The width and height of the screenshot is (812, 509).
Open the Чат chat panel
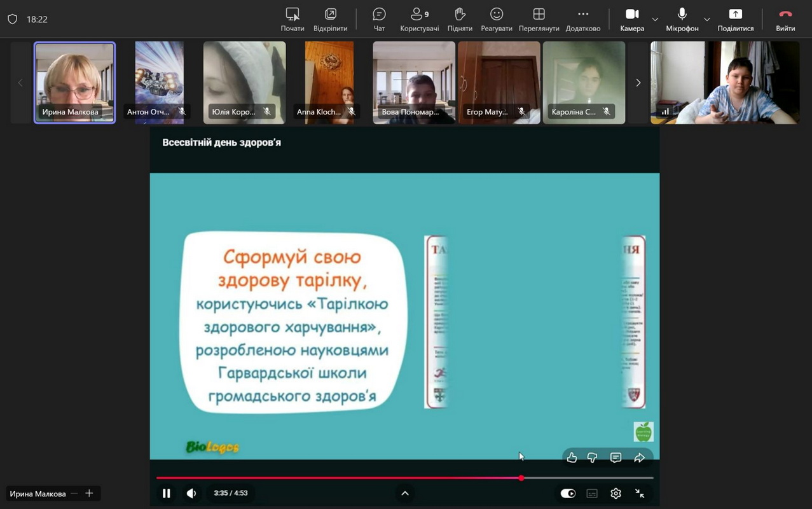point(379,19)
